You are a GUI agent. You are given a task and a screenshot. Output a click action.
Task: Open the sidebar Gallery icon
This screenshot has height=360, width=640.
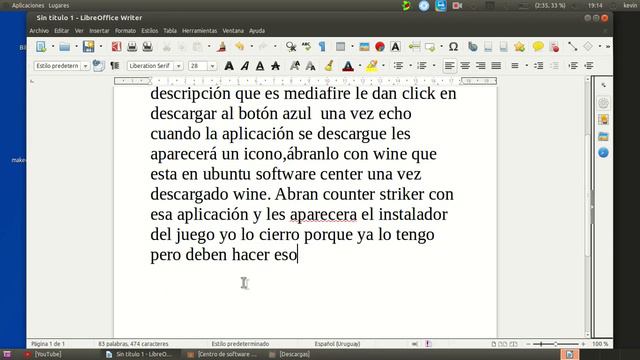point(603,136)
